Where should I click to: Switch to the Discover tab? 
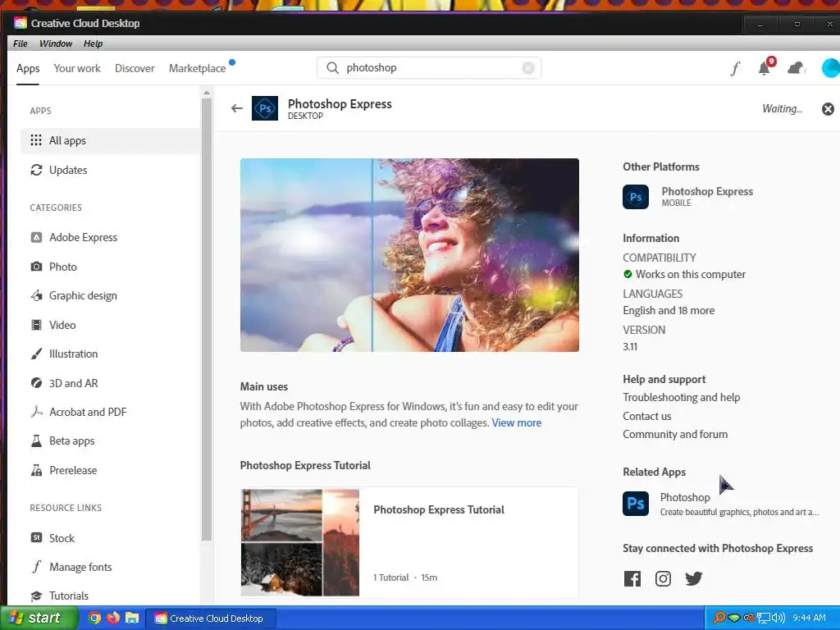tap(135, 69)
